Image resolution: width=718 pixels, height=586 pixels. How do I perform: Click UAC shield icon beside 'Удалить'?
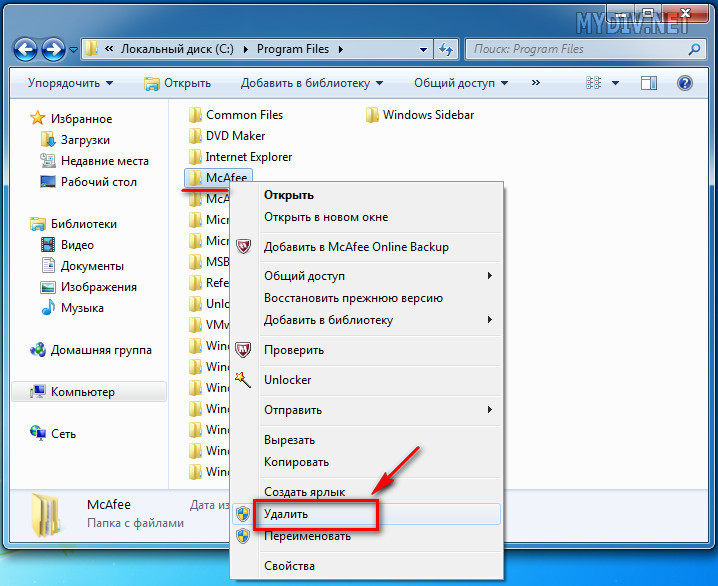coord(243,514)
